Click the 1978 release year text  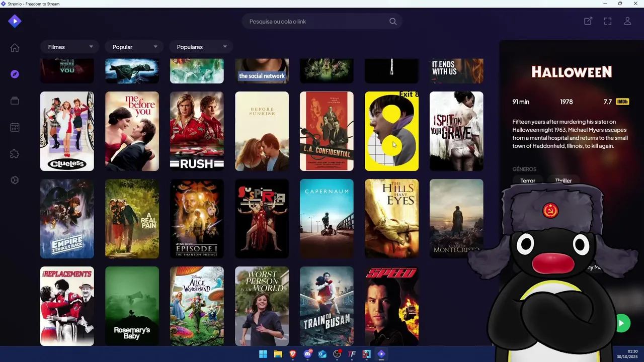point(567,102)
